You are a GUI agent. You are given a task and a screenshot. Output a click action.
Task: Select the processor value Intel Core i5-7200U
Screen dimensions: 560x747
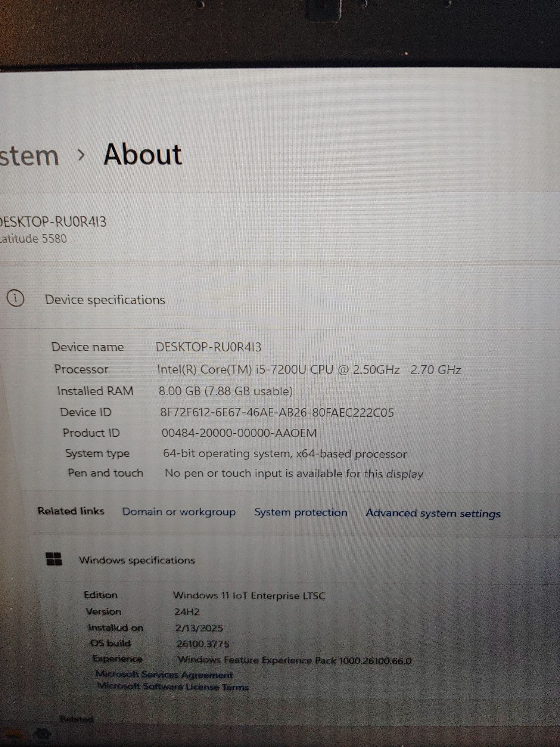309,370
